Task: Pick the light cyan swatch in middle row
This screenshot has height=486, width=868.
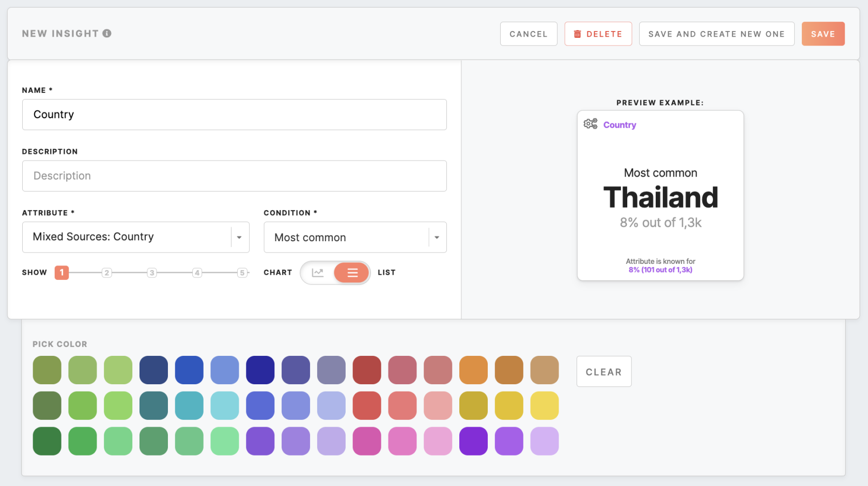Action: point(225,405)
